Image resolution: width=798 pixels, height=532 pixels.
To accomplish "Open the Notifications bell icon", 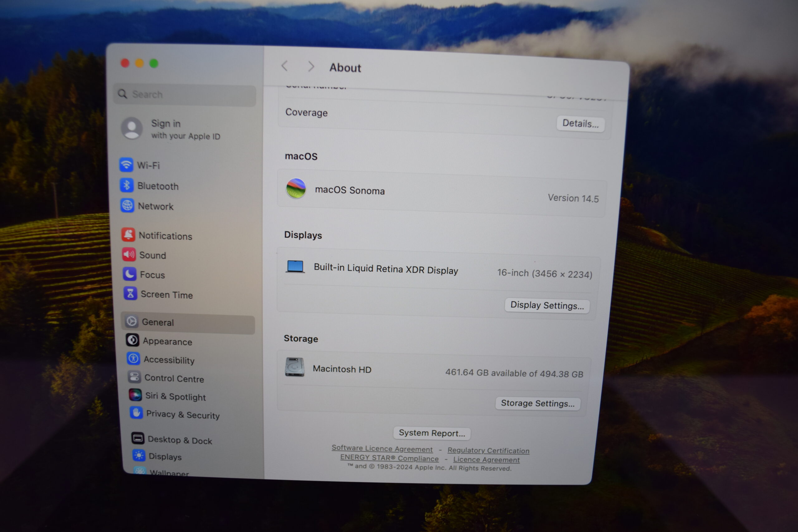I will (129, 235).
